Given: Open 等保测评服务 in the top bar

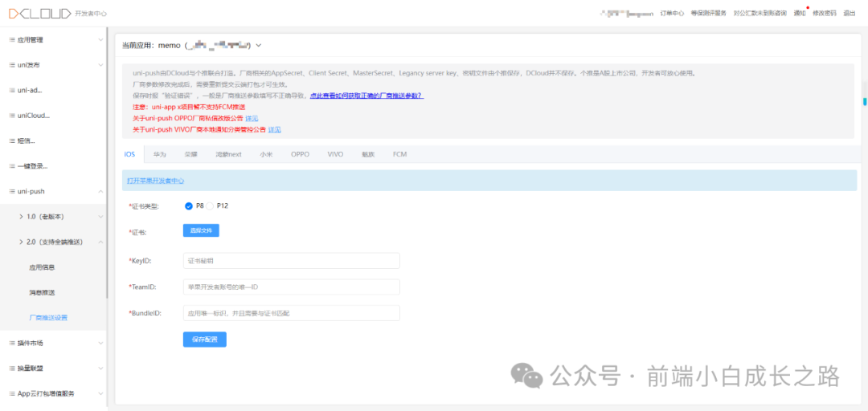Looking at the screenshot, I should [x=709, y=14].
